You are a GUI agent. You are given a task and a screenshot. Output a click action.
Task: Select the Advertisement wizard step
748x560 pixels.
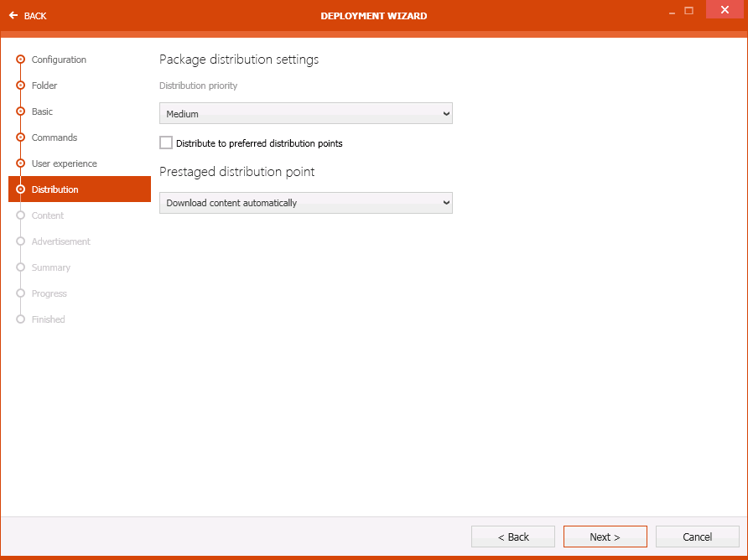click(x=60, y=241)
